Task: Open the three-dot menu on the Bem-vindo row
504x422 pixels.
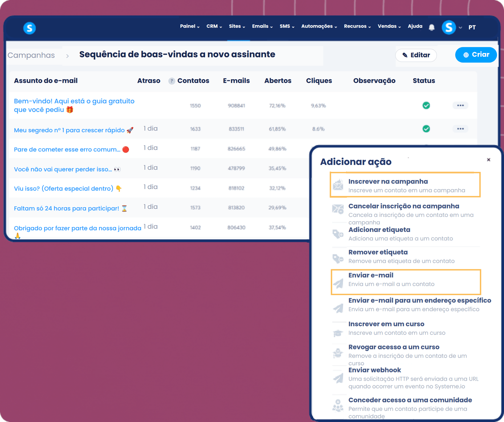Action: [460, 105]
